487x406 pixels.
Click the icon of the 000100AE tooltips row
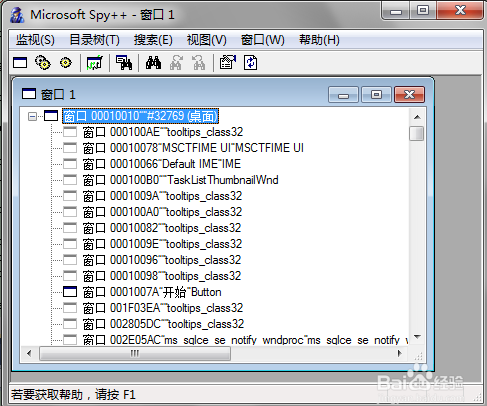click(x=70, y=132)
